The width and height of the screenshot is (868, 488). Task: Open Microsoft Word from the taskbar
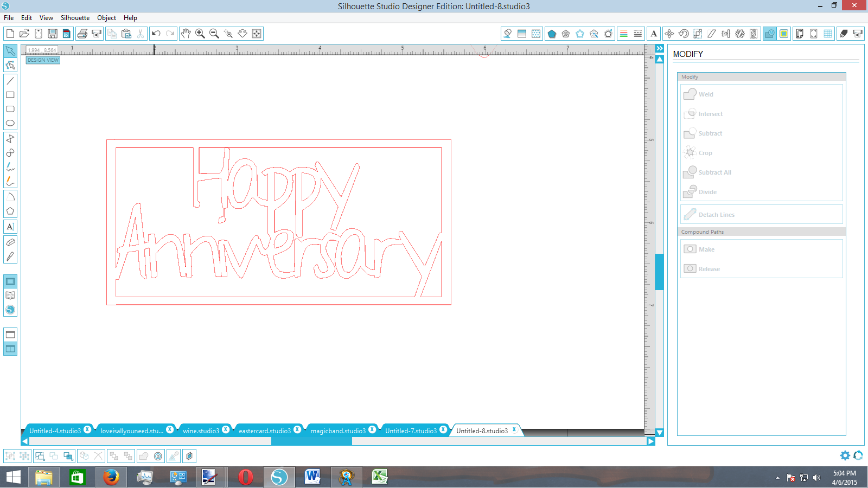312,477
